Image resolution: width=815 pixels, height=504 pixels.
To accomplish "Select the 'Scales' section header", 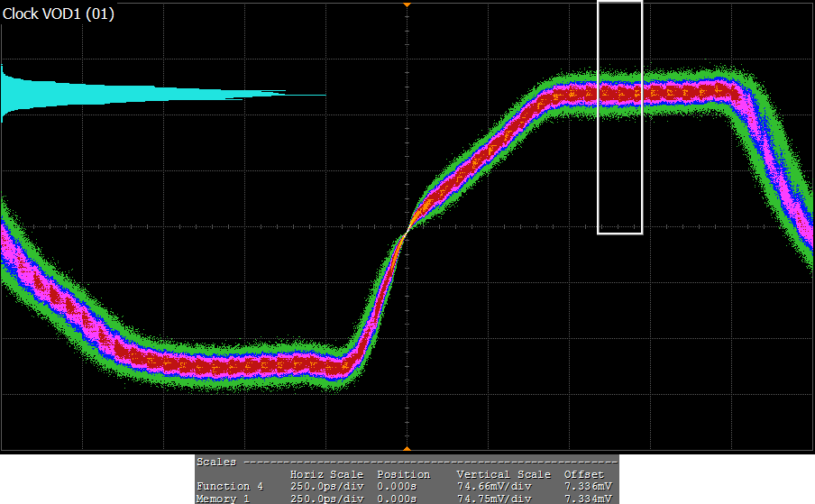I will pyautogui.click(x=216, y=462).
